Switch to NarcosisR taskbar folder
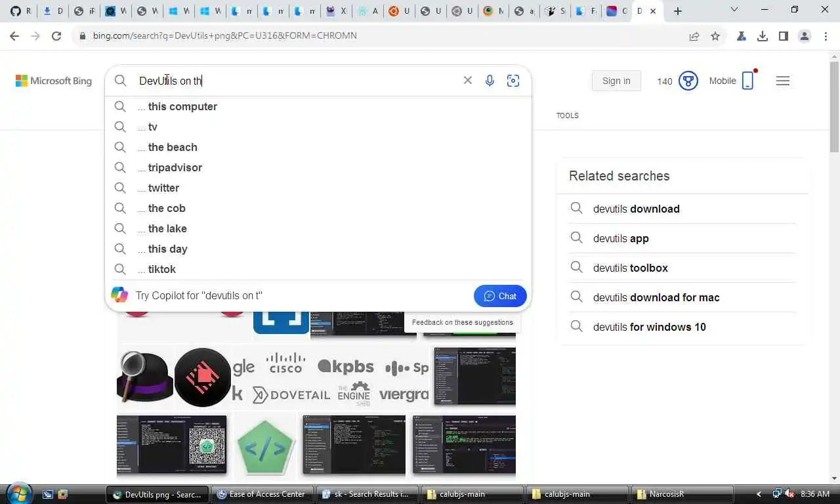 coord(683,494)
